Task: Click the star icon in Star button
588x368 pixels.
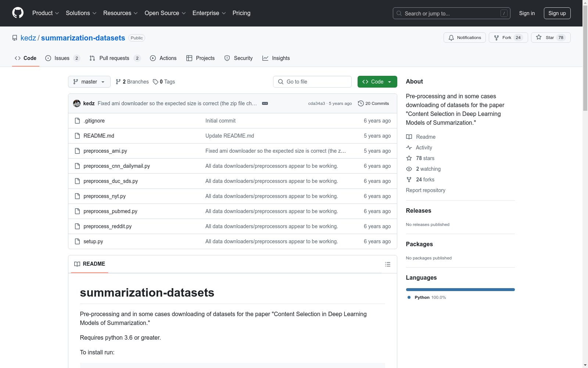Action: [539, 37]
